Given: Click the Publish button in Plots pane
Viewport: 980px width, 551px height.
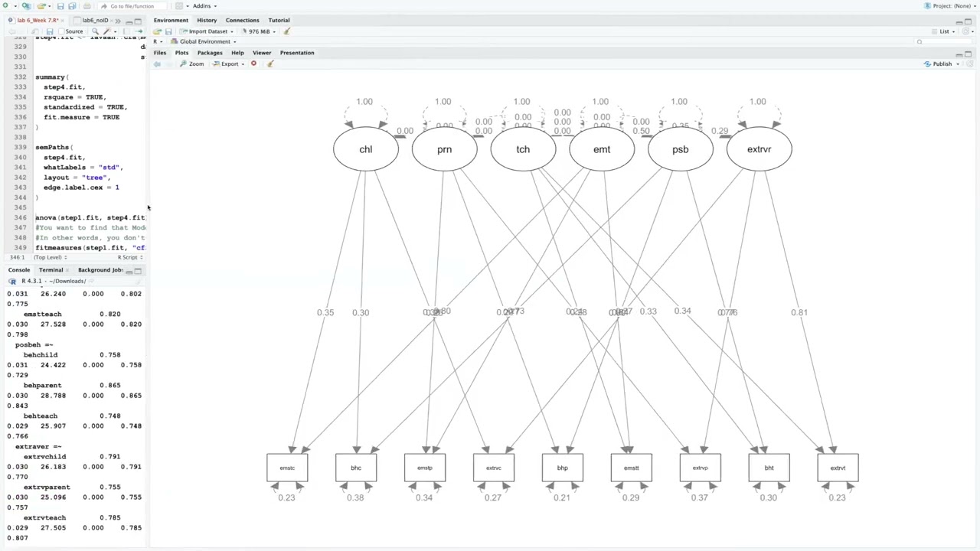Looking at the screenshot, I should tap(939, 64).
